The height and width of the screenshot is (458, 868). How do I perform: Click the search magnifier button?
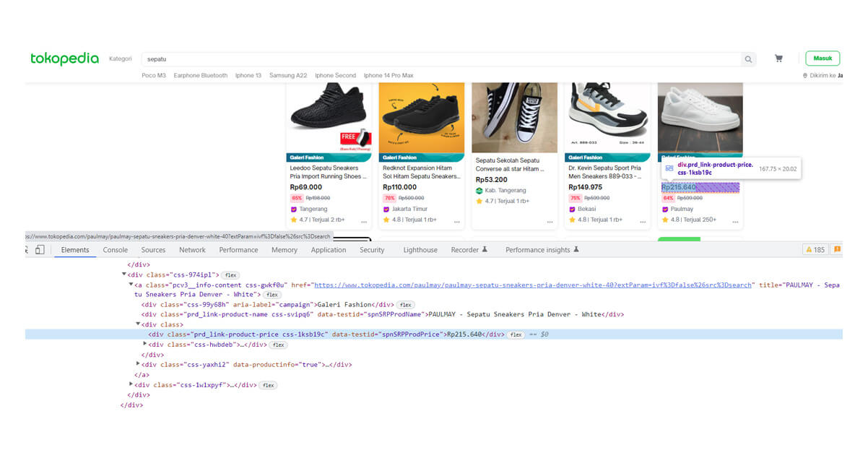click(x=748, y=59)
